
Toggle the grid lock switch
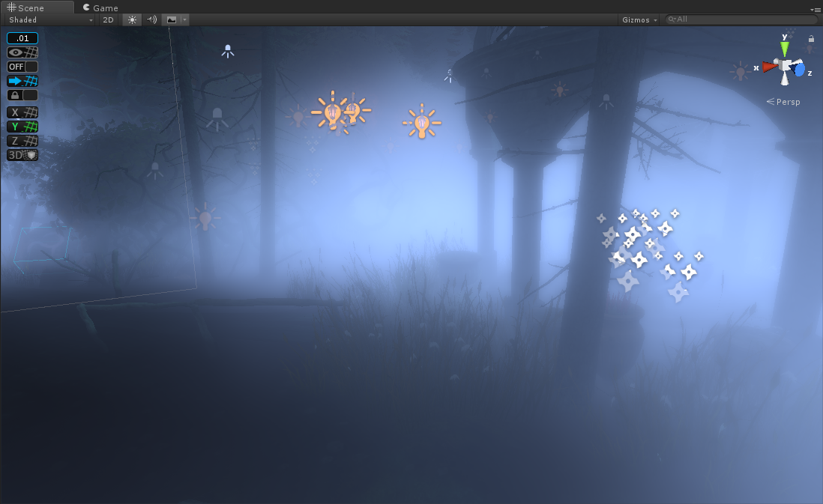click(22, 95)
